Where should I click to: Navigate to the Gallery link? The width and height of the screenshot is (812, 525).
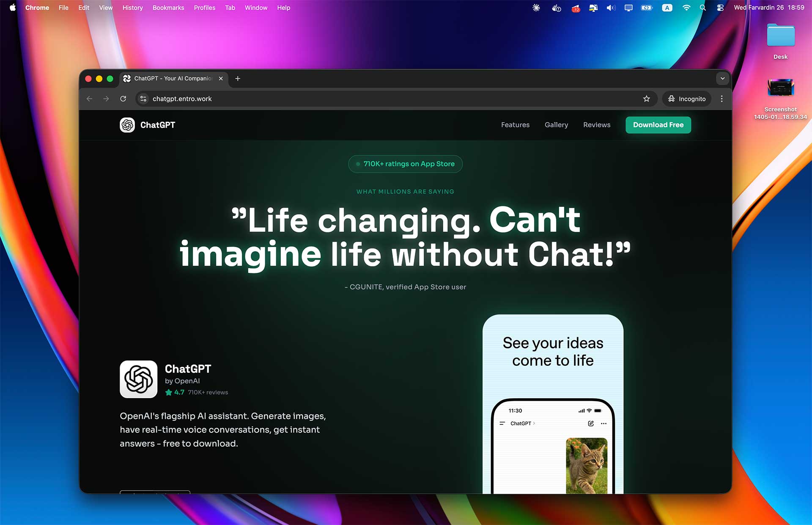click(x=556, y=125)
